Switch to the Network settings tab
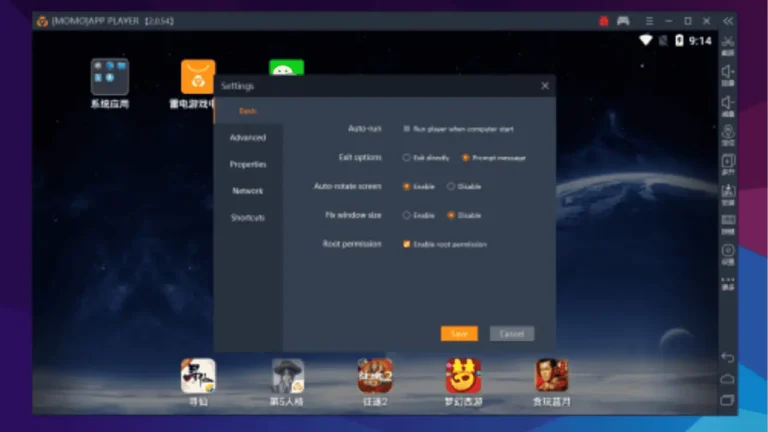Screen dimensions: 768x432 [248, 191]
